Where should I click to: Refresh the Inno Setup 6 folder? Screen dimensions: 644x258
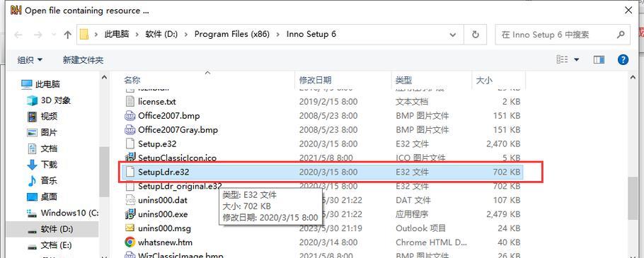click(476, 35)
